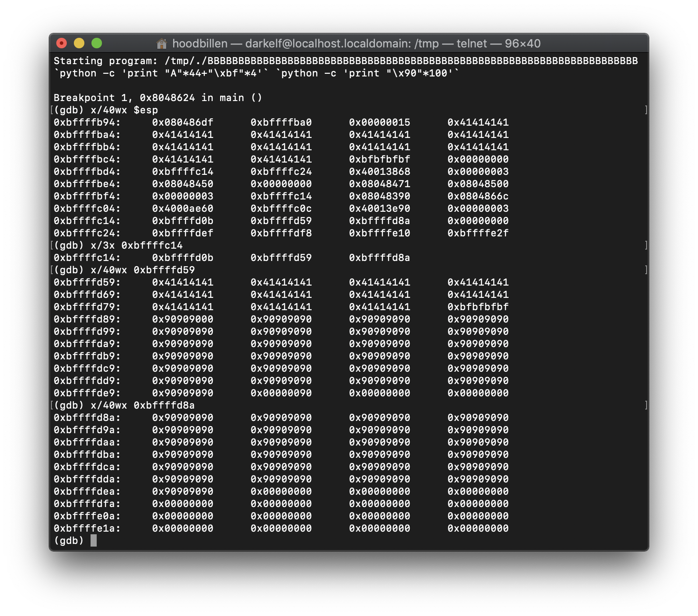Select the value 0xbffffc0c
The height and width of the screenshot is (616, 698).
pos(281,208)
